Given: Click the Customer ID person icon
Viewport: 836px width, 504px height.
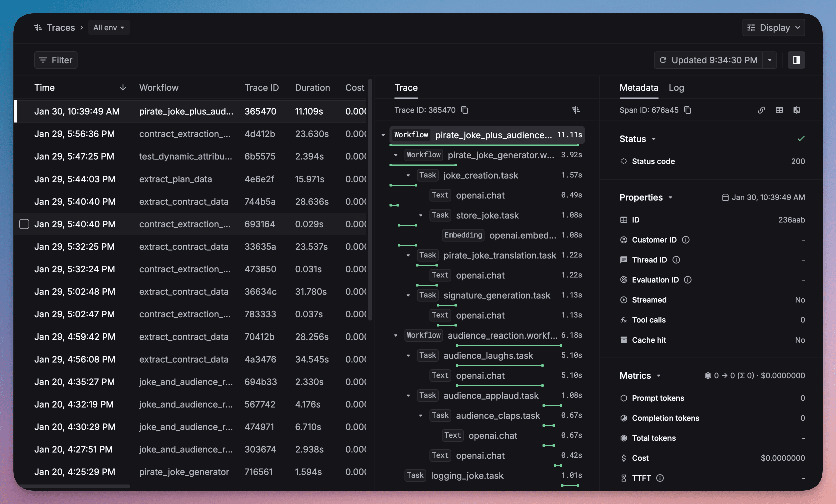Looking at the screenshot, I should tap(624, 240).
